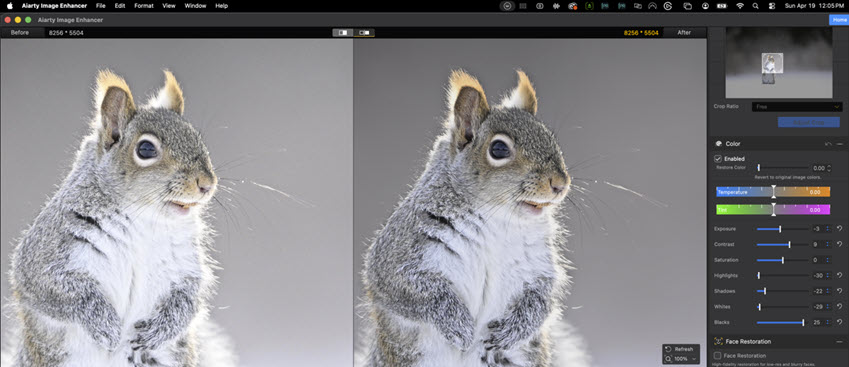Open the Edit menu
Image resolution: width=849 pixels, height=367 pixels.
[120, 6]
